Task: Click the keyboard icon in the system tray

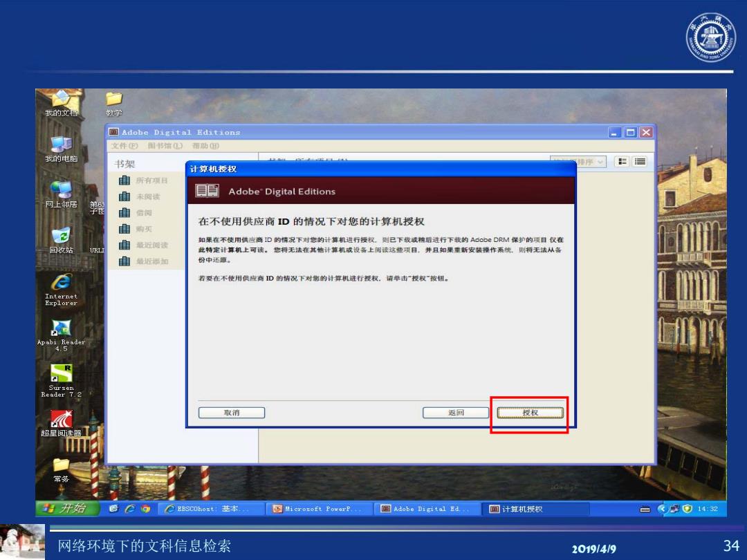Action: pyautogui.click(x=645, y=509)
